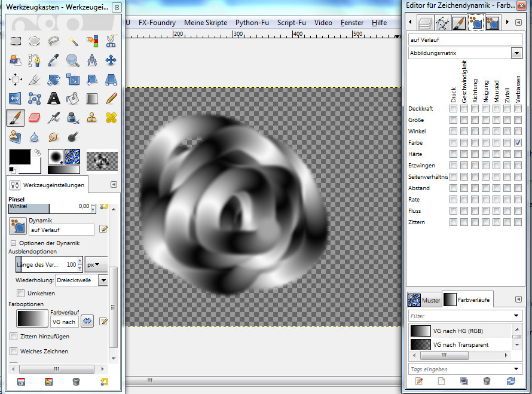This screenshot has width=532, height=394.
Task: Open the Dynamik chooser button
Action: 18,226
